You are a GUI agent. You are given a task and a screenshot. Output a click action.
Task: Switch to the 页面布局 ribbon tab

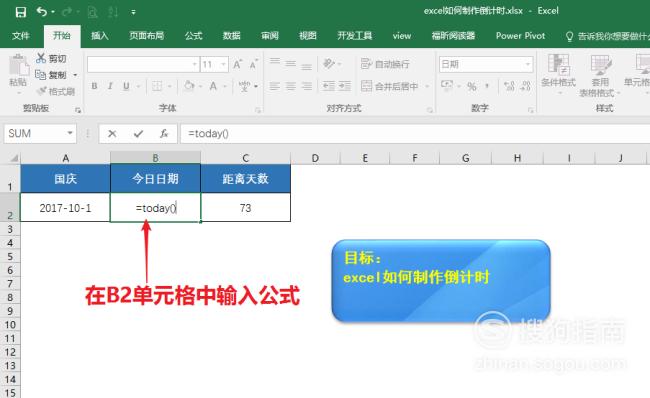[x=146, y=36]
